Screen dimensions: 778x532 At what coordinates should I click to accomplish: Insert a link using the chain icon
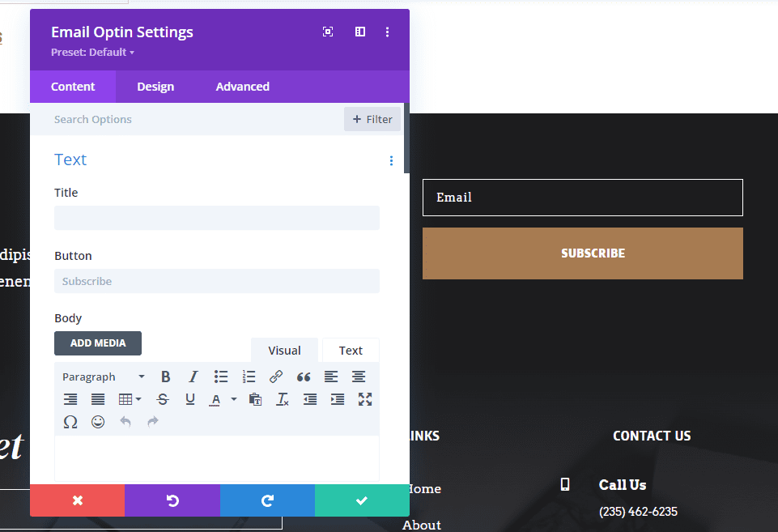click(275, 376)
